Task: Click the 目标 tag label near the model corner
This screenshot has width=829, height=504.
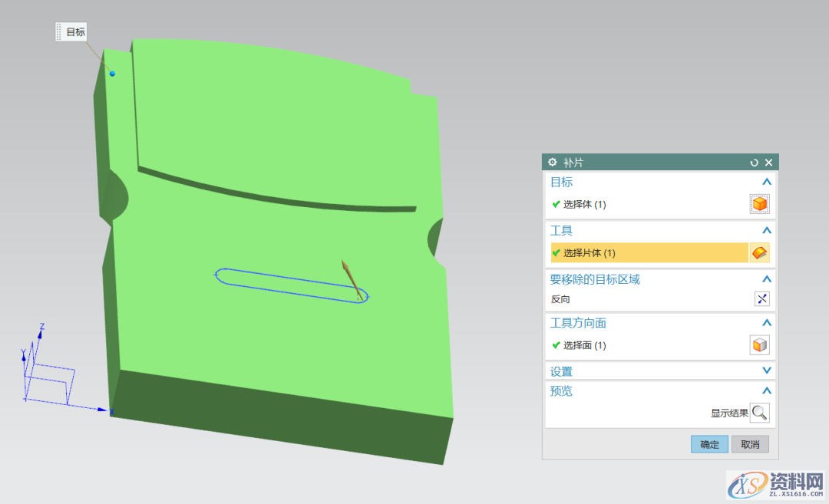Action: point(73,31)
